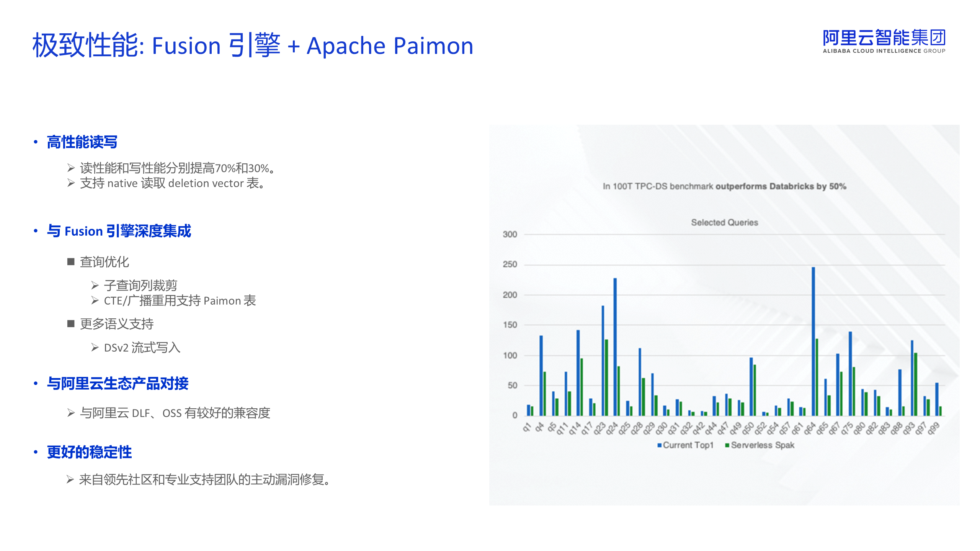980x551 pixels.
Task: Click the slide title mentioning Fusion and Apache Paimon
Action: tap(253, 46)
